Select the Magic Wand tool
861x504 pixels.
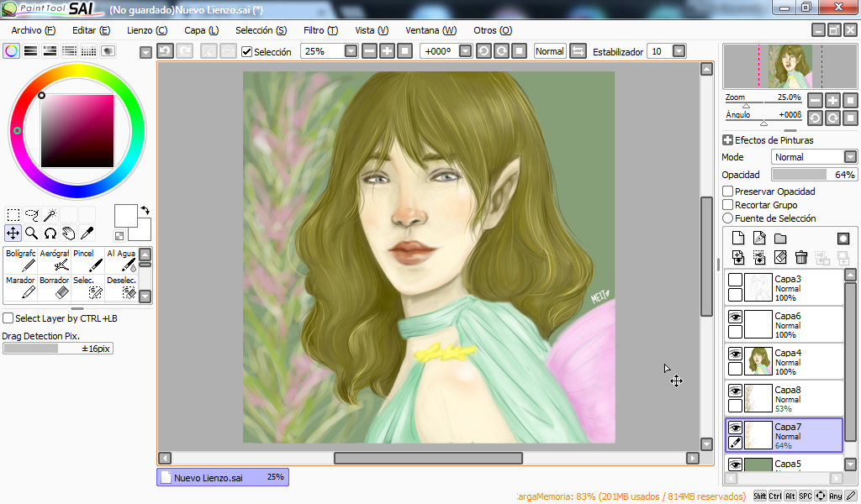tap(50, 215)
